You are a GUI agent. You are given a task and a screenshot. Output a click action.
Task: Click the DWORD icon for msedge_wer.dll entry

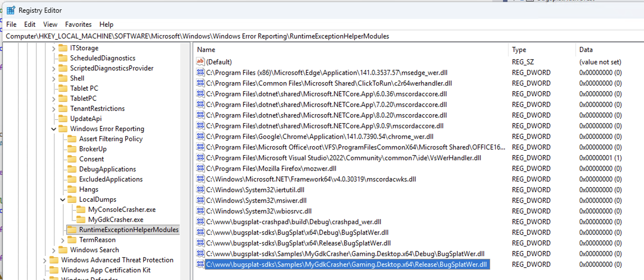coord(200,72)
